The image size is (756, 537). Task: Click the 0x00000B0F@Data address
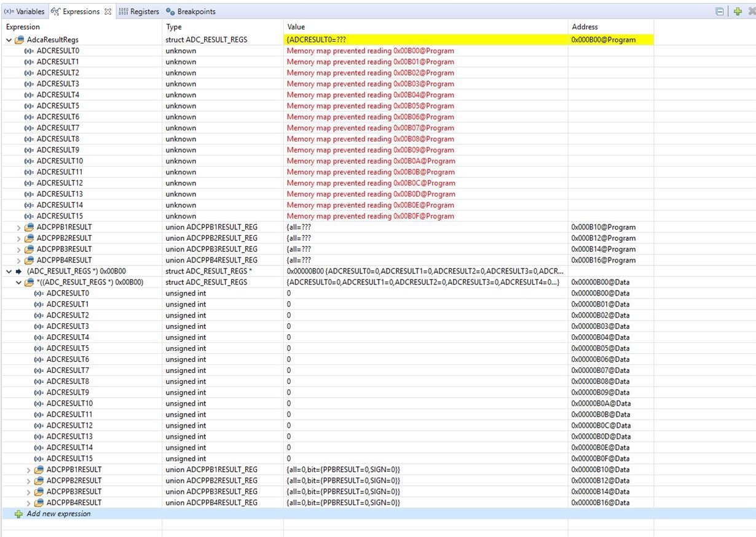(600, 458)
